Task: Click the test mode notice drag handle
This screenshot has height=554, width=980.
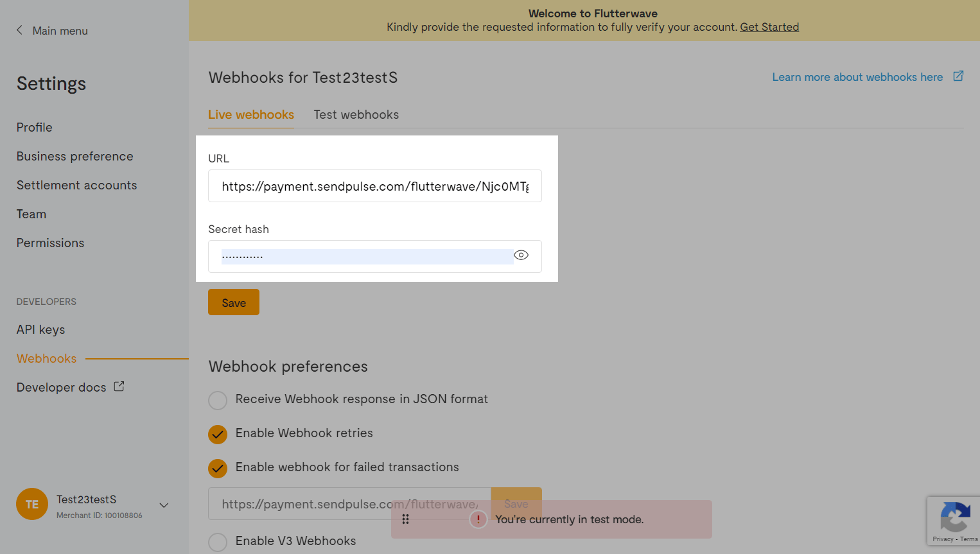Action: [405, 519]
